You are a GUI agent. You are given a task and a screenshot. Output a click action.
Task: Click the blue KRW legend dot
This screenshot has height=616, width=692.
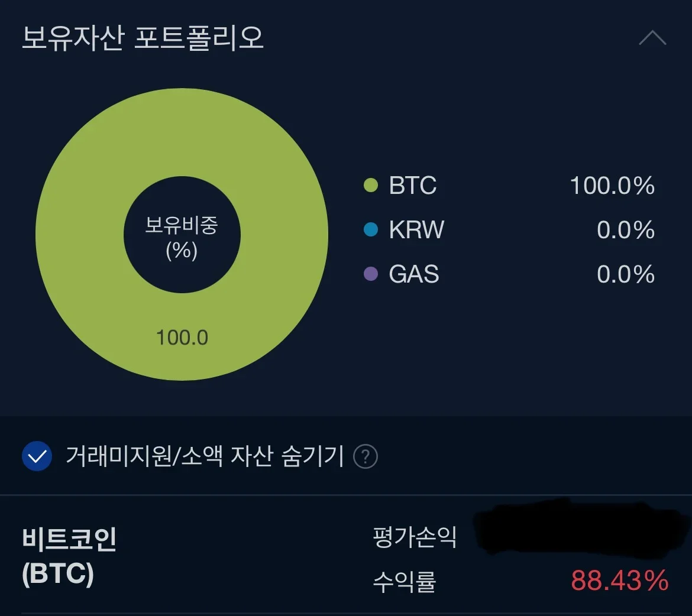[371, 229]
